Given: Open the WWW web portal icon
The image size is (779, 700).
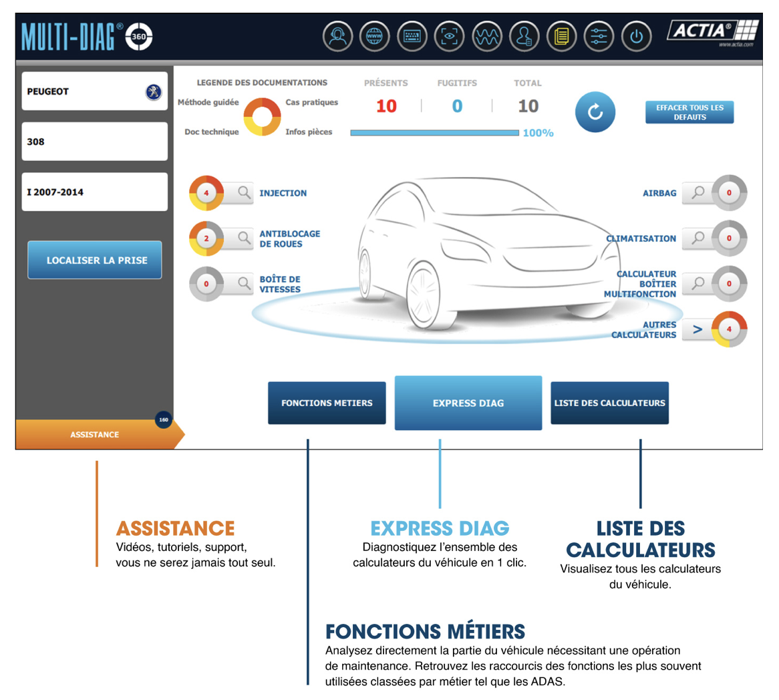Looking at the screenshot, I should 375,36.
